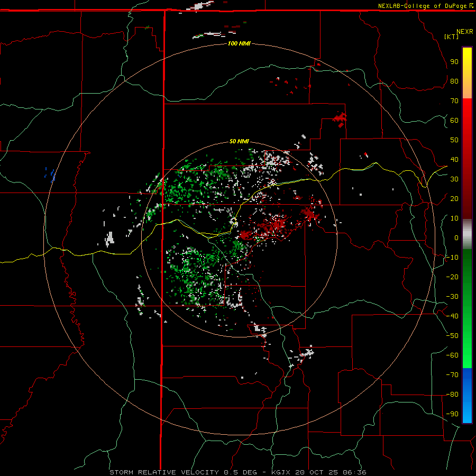The image size is (476, 476).
Task: Click the 20 value on the velocity scale
Action: [454, 199]
